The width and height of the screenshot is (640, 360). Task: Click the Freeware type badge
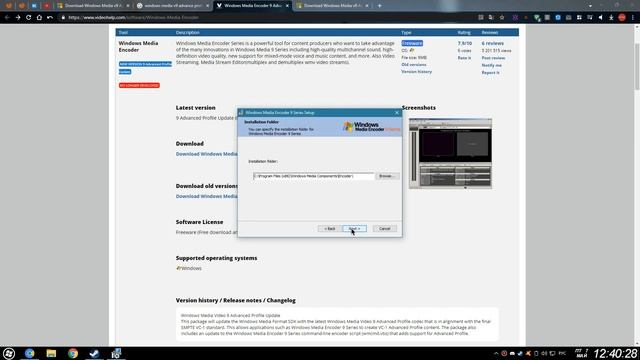click(412, 43)
